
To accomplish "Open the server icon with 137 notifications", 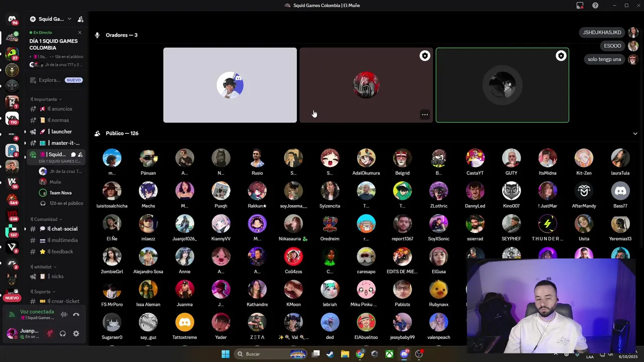I will (x=12, y=231).
